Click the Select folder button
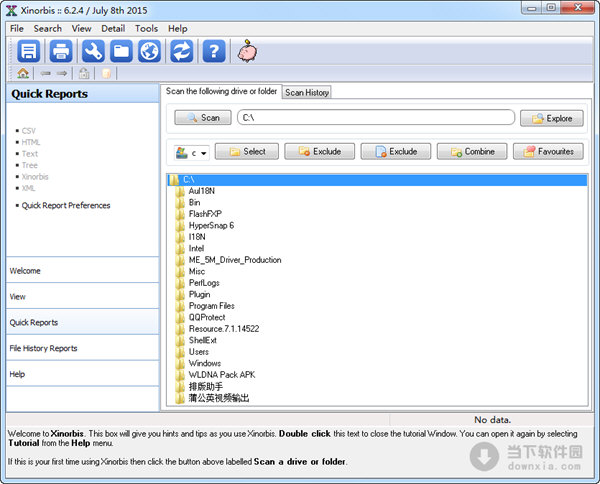Screen dimensions: 600x484 pyautogui.click(x=247, y=152)
